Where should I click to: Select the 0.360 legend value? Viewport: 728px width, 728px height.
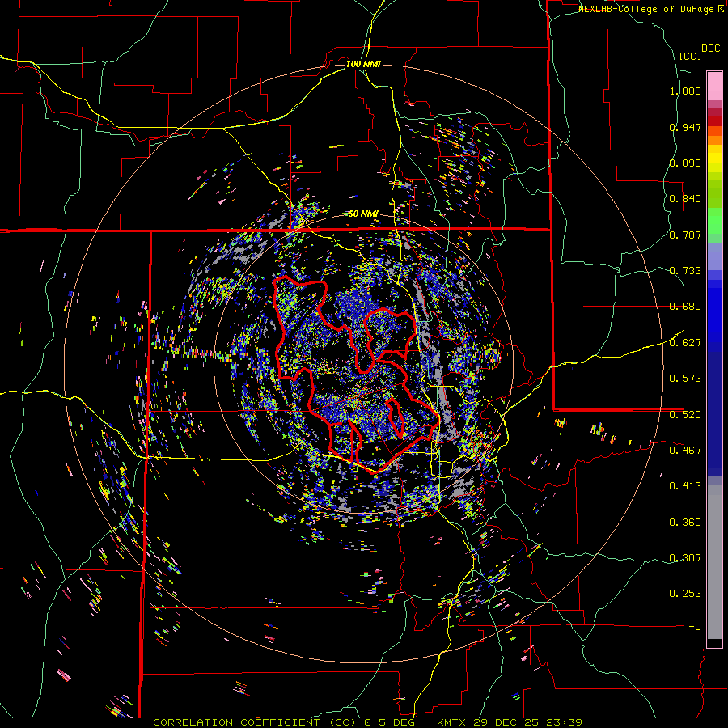[x=685, y=523]
